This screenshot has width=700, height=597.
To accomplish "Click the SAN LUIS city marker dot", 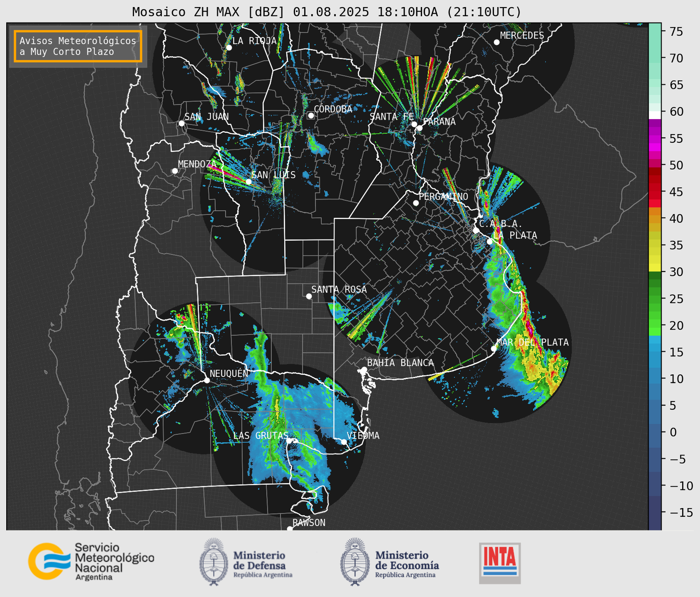I will [249, 182].
